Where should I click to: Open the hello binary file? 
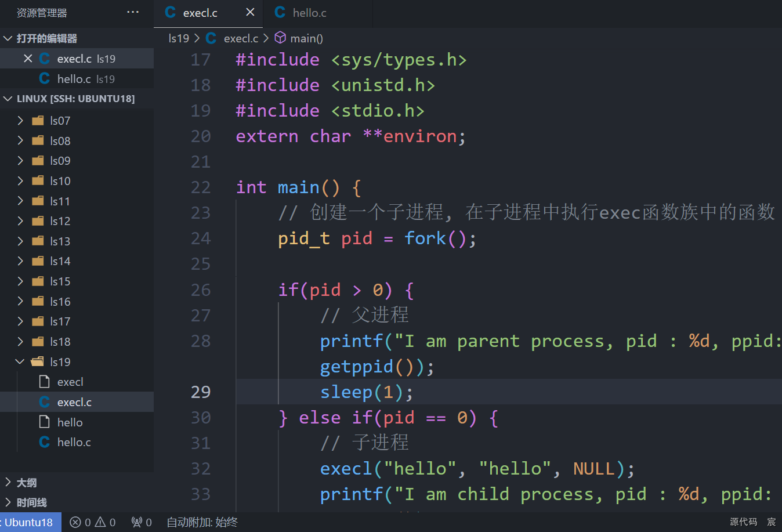click(77, 422)
